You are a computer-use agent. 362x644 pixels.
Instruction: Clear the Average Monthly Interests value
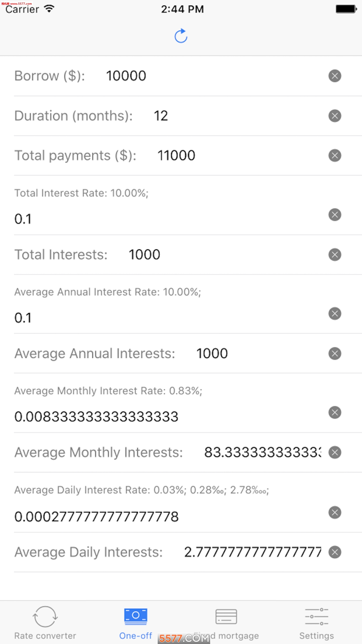(x=335, y=452)
